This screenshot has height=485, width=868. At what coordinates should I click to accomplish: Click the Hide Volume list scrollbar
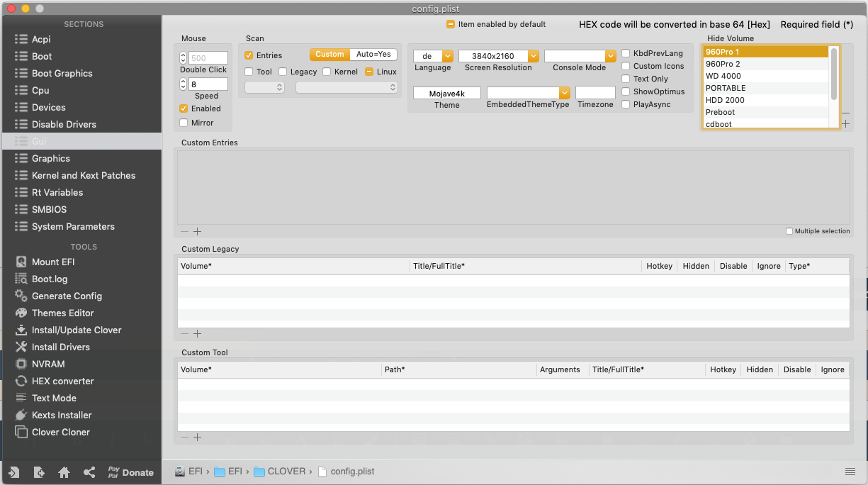[834, 74]
